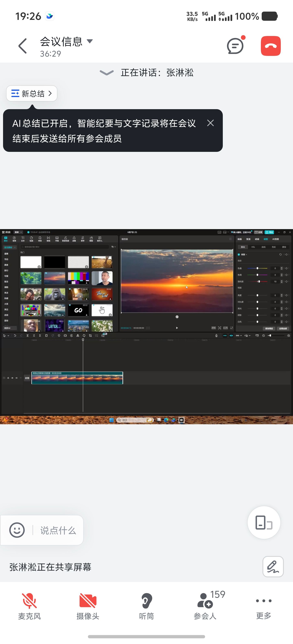Open the annotation pen tool

coord(273,567)
